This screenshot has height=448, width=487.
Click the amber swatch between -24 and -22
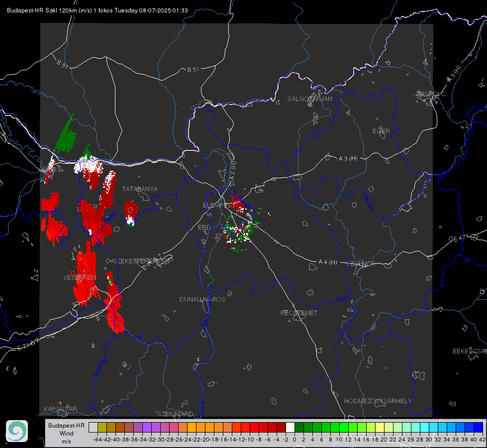(x=192, y=427)
